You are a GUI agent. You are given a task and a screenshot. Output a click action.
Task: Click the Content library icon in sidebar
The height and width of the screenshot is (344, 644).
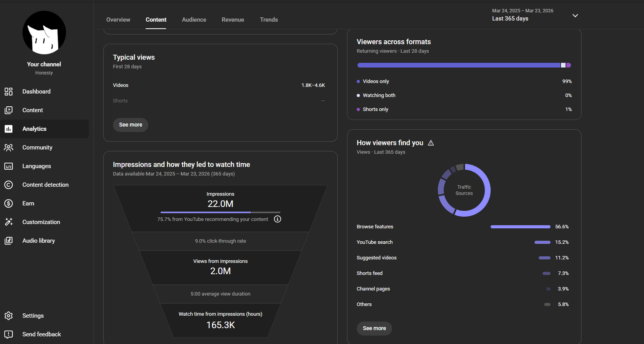[x=8, y=110]
